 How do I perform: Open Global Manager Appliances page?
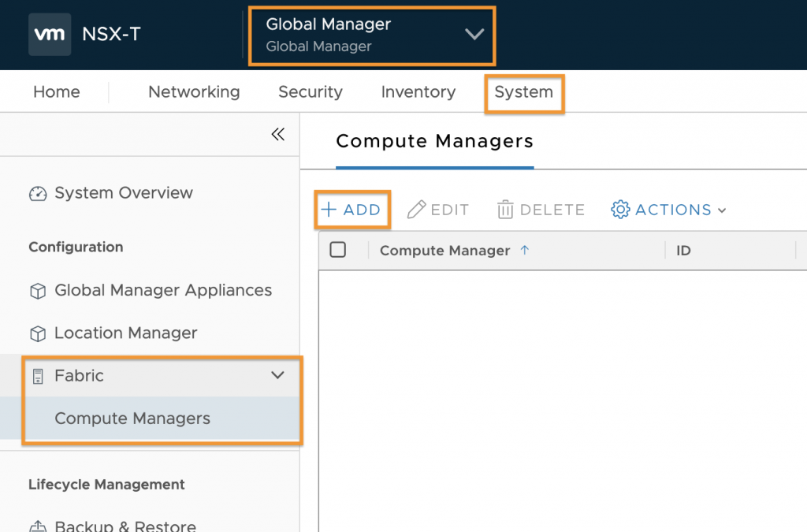click(x=163, y=290)
